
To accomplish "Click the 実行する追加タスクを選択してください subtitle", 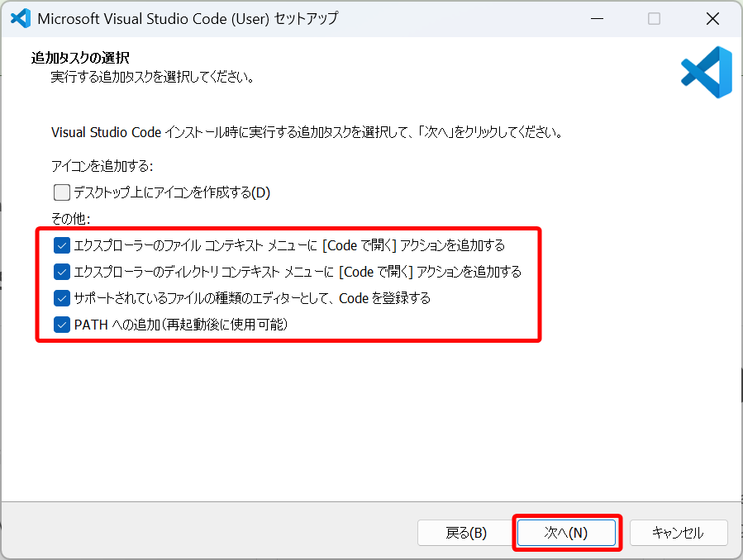I will click(x=151, y=78).
